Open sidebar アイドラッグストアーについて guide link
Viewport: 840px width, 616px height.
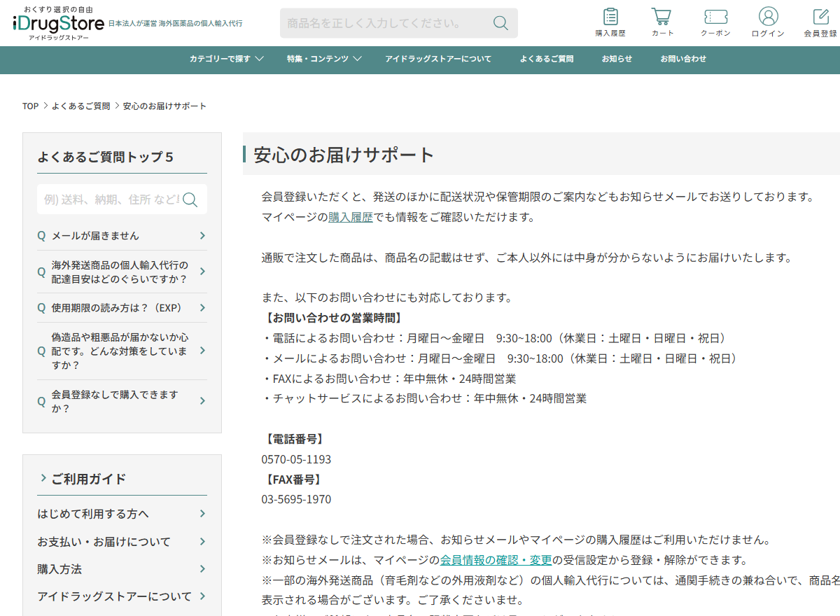coord(114,596)
